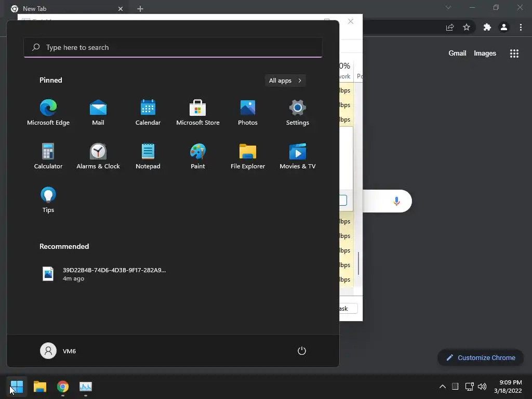Open the clock showing 9:09 PM
The height and width of the screenshot is (399, 532).
tap(508, 387)
